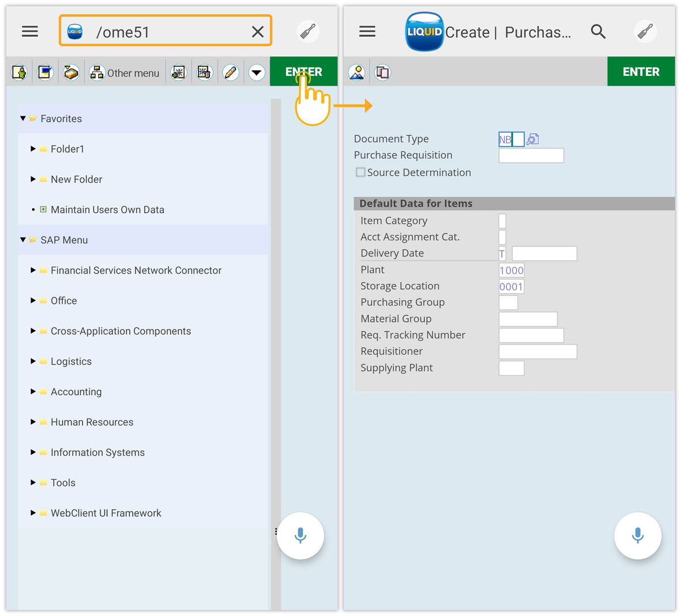Click the Liquid UI logo icon

pos(424,32)
